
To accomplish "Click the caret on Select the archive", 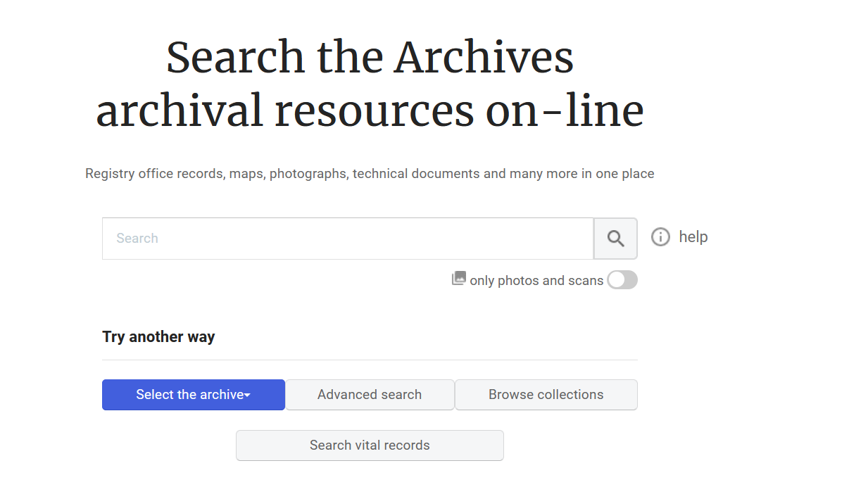I will [247, 395].
